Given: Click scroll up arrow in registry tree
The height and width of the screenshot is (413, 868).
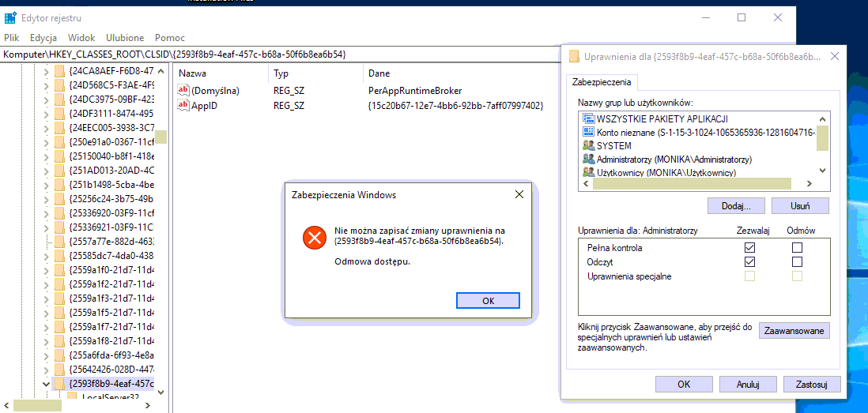Looking at the screenshot, I should [160, 71].
